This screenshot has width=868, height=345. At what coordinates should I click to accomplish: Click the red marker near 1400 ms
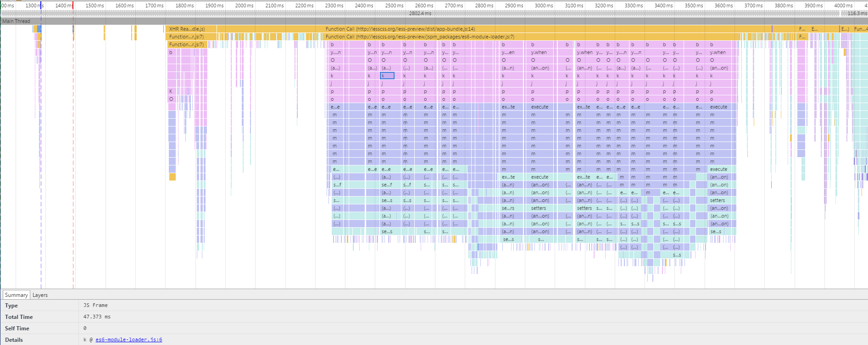pyautogui.click(x=72, y=5)
